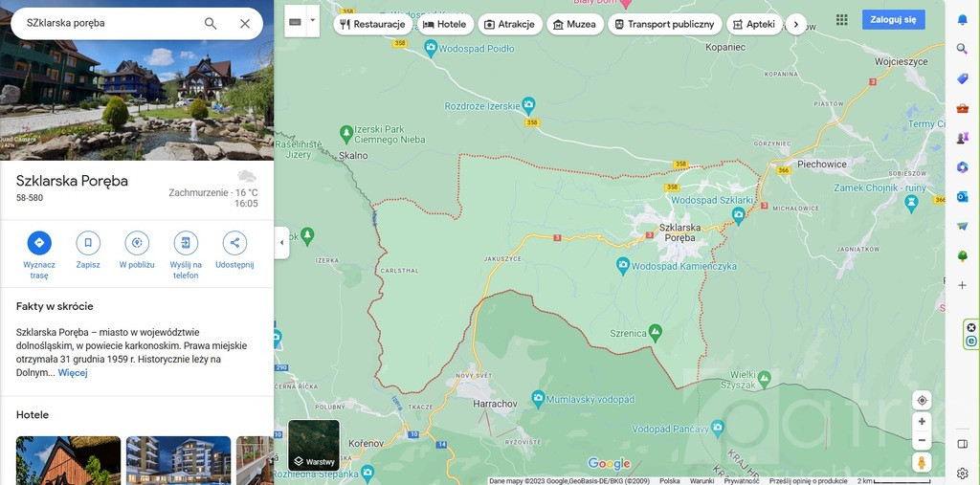The image size is (980, 485).
Task: Add a sidebar app with the plus icon
Action: tap(963, 285)
